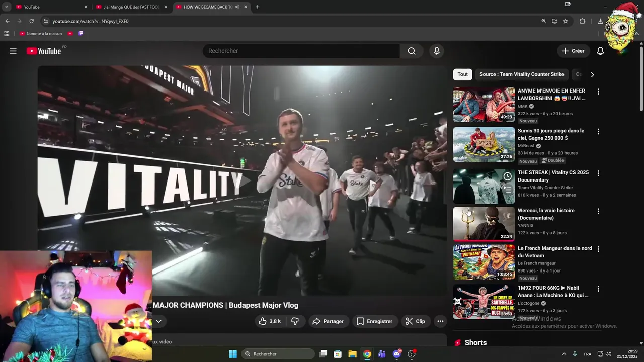The image size is (644, 362).
Task: Start voice search with microphone icon
Action: click(436, 51)
